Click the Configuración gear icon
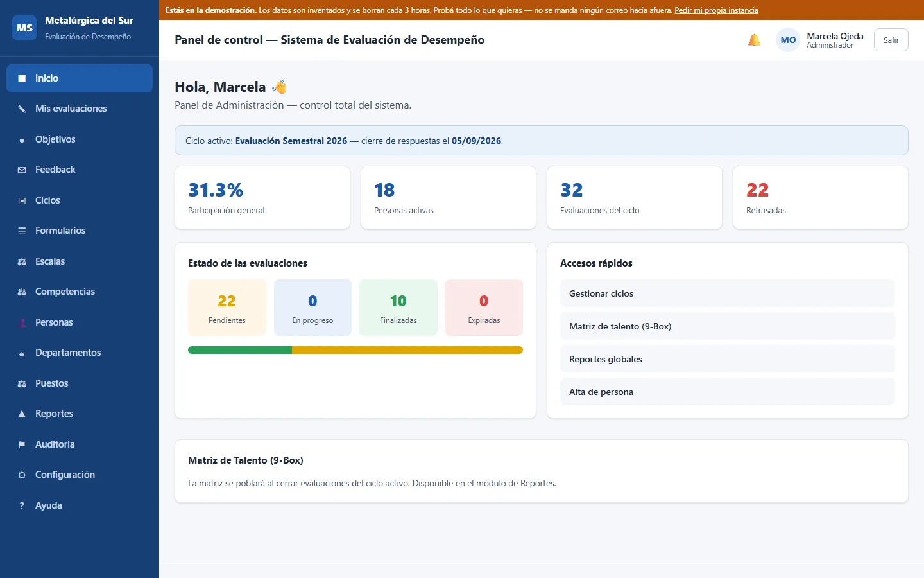This screenshot has width=924, height=578. click(22, 475)
